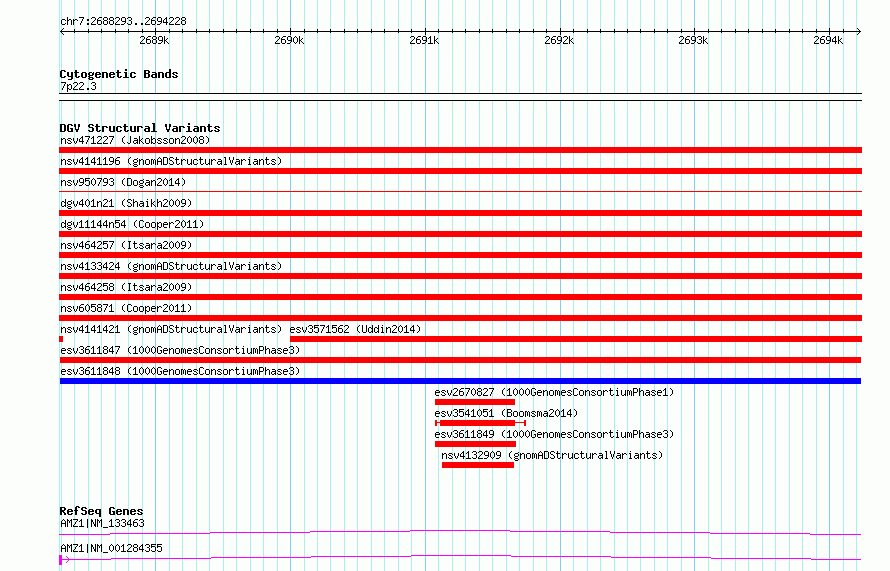Viewport: 890px width, 571px height.
Task: Select the 2690k ruler tick label
Action: [289, 40]
